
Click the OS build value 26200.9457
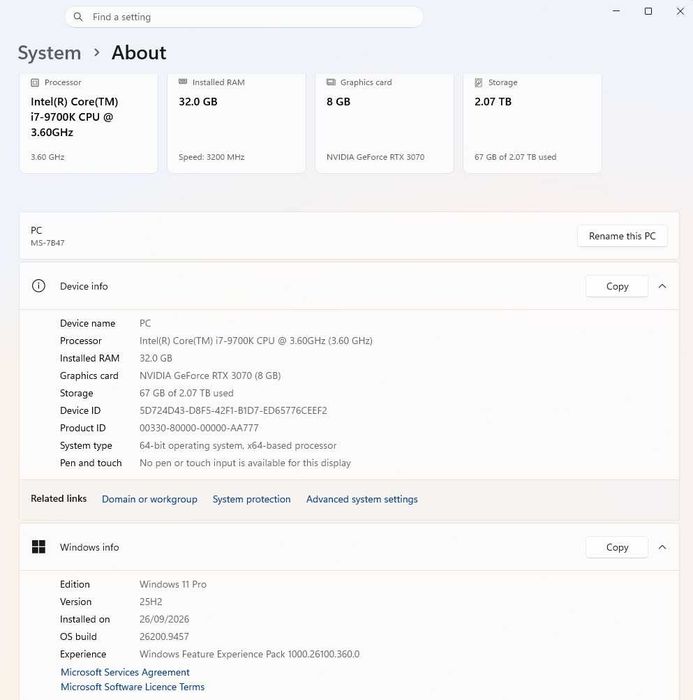(164, 637)
